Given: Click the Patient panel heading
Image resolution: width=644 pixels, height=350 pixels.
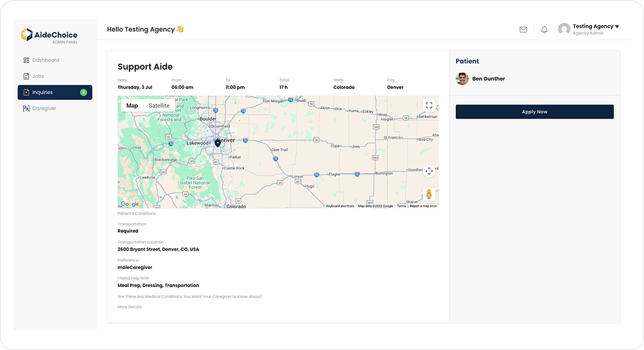Looking at the screenshot, I should click(x=467, y=61).
